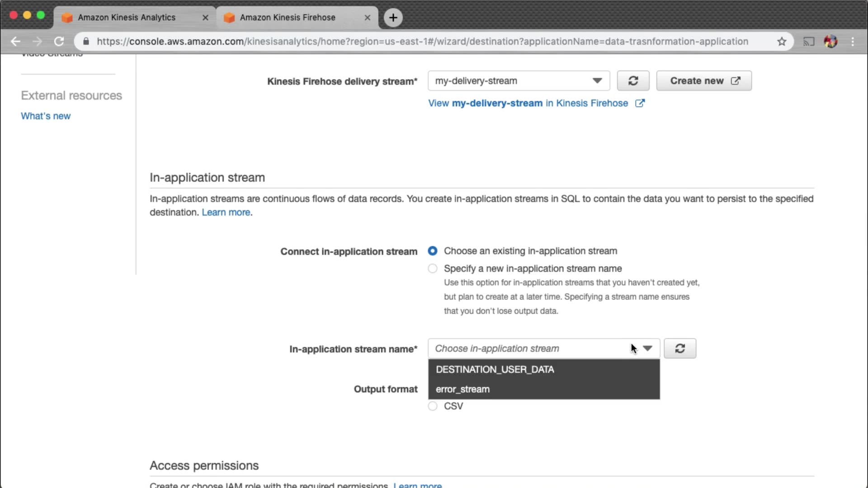Open a new browser tab
Screen dimensions: 868x488
click(393, 18)
